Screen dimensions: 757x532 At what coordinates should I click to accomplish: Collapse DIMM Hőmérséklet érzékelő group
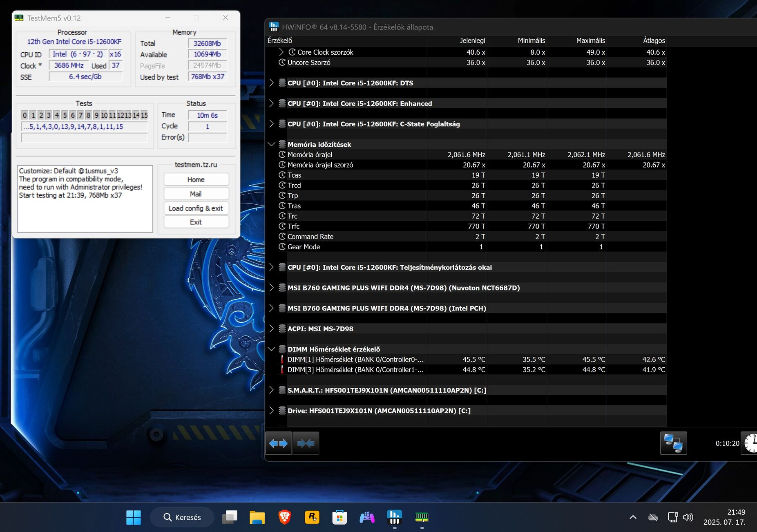(x=271, y=349)
